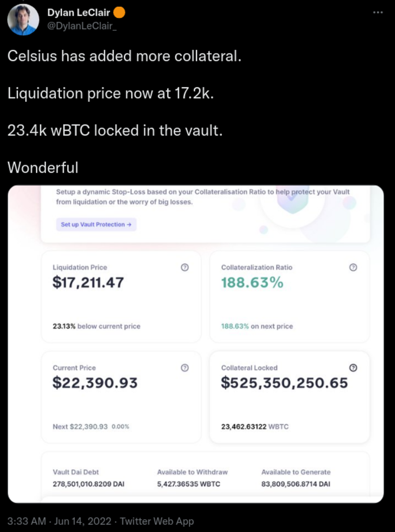Open the tweet's three-dot more menu
This screenshot has height=532, width=395.
tap(378, 12)
